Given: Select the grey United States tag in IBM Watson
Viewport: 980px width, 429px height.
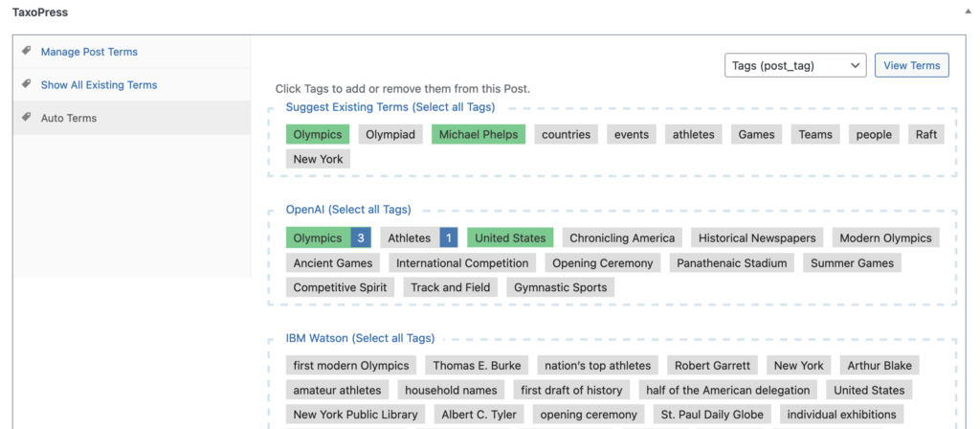Looking at the screenshot, I should click(869, 391).
